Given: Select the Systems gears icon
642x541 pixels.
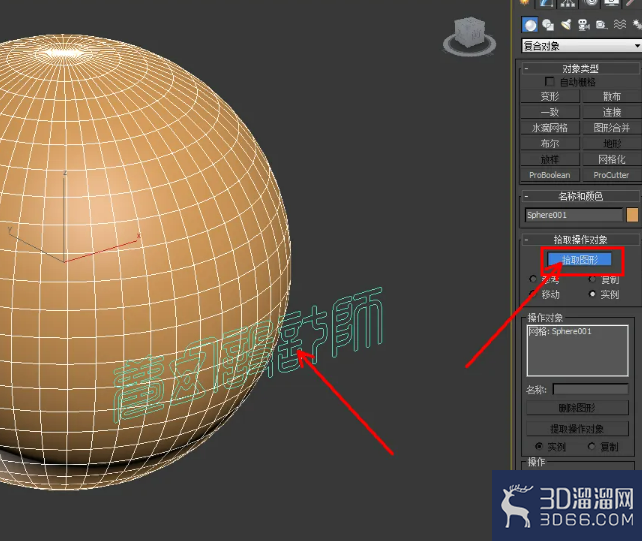Looking at the screenshot, I should pos(637,25).
